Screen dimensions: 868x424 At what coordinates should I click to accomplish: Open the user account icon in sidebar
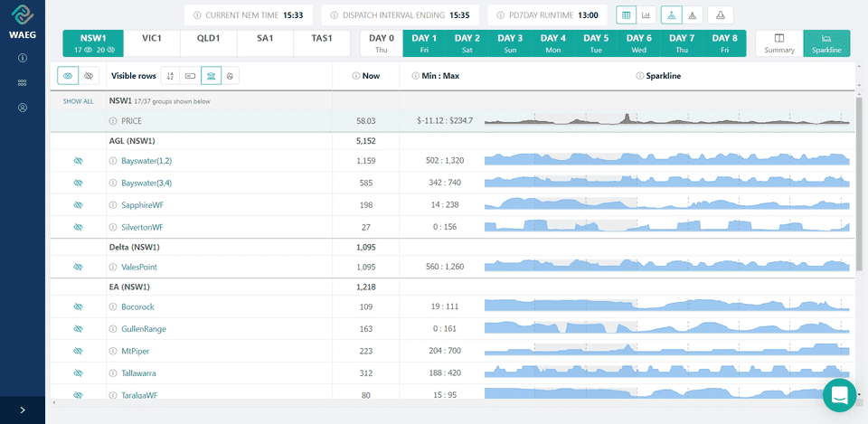pyautogui.click(x=22, y=108)
